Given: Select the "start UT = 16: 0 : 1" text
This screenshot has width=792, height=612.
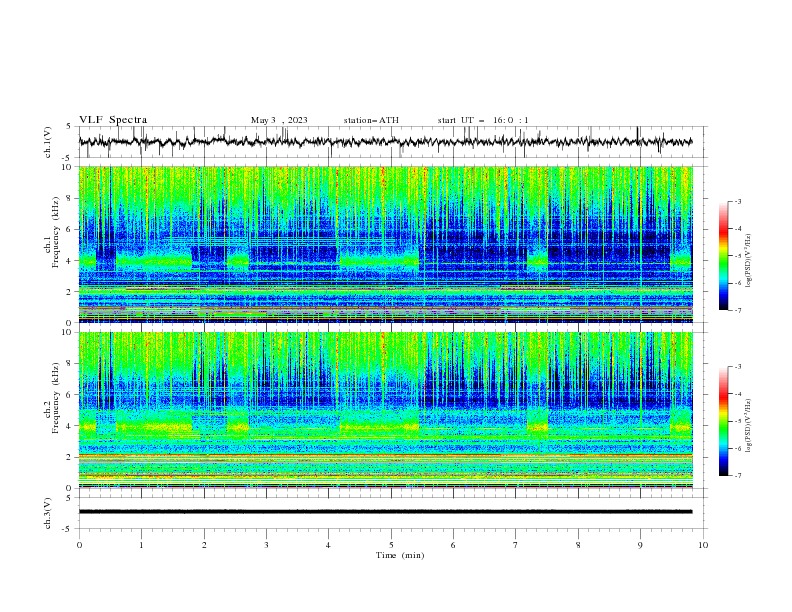Looking at the screenshot, I should pos(483,120).
